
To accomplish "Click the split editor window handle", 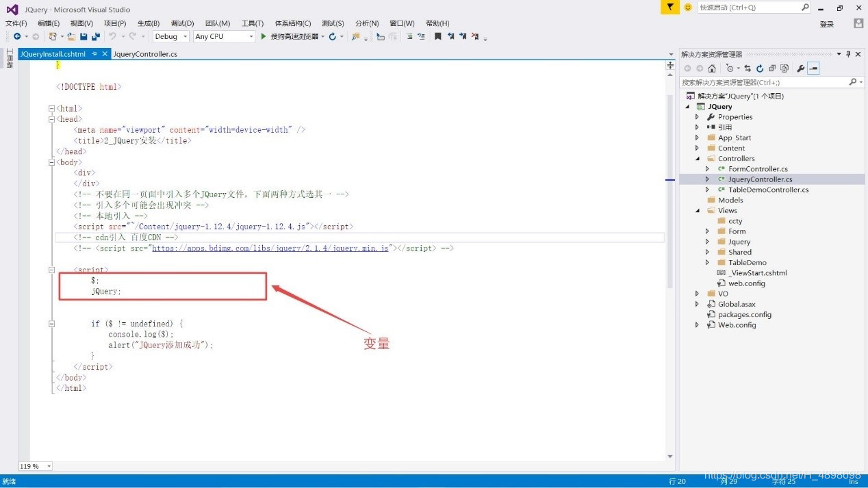I will coord(670,66).
